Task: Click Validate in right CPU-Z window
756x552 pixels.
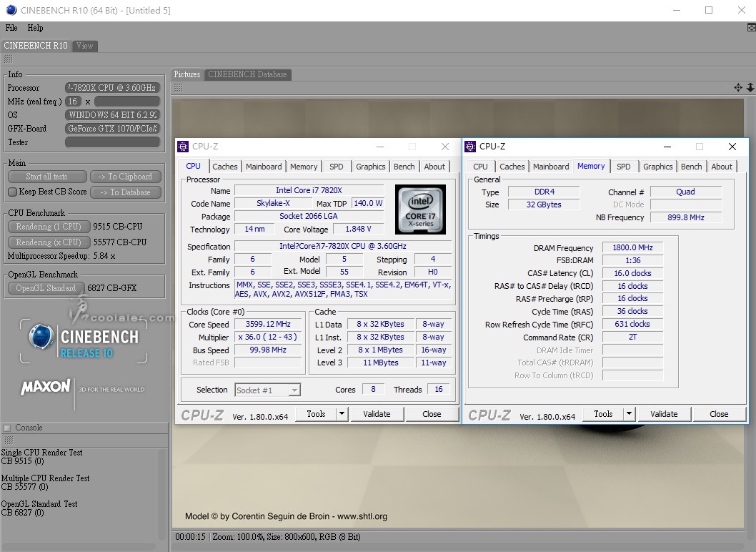Action: click(x=665, y=414)
